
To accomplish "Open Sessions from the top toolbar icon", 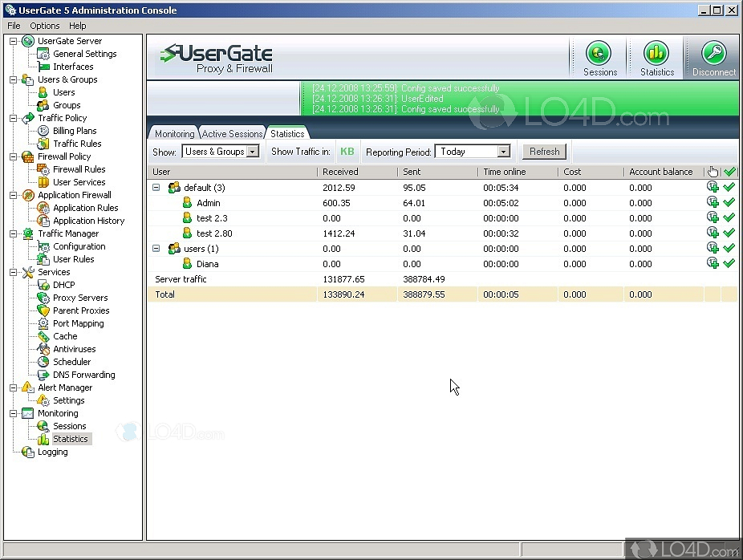I will 599,55.
